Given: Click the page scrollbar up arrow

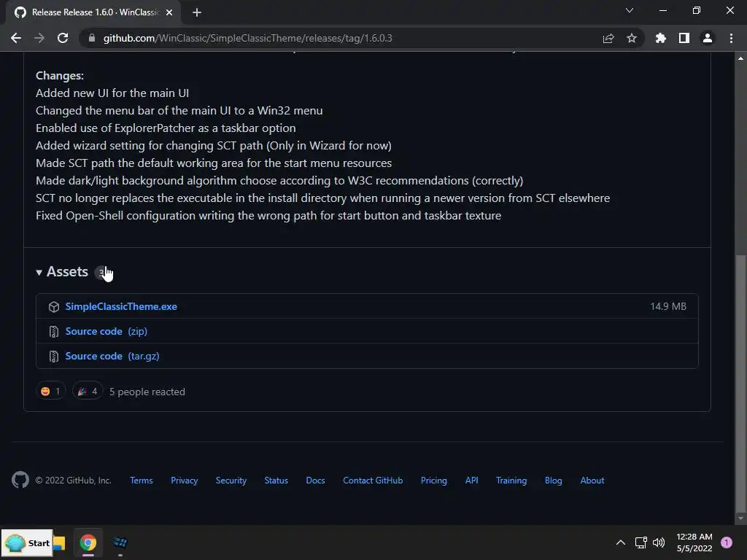Looking at the screenshot, I should (x=740, y=58).
